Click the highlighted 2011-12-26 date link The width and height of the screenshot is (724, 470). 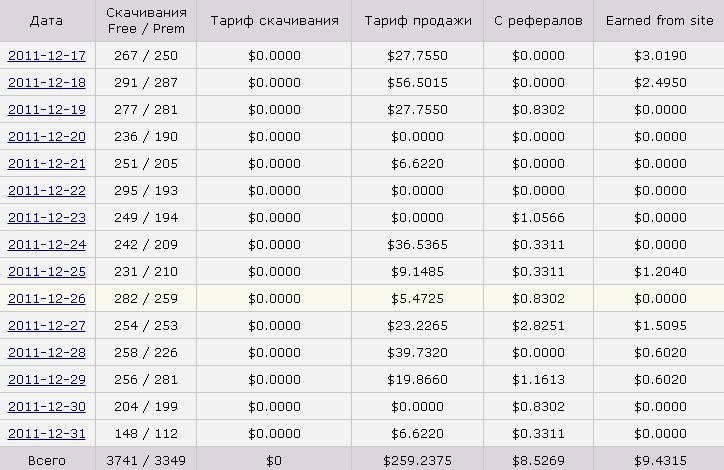click(x=47, y=299)
